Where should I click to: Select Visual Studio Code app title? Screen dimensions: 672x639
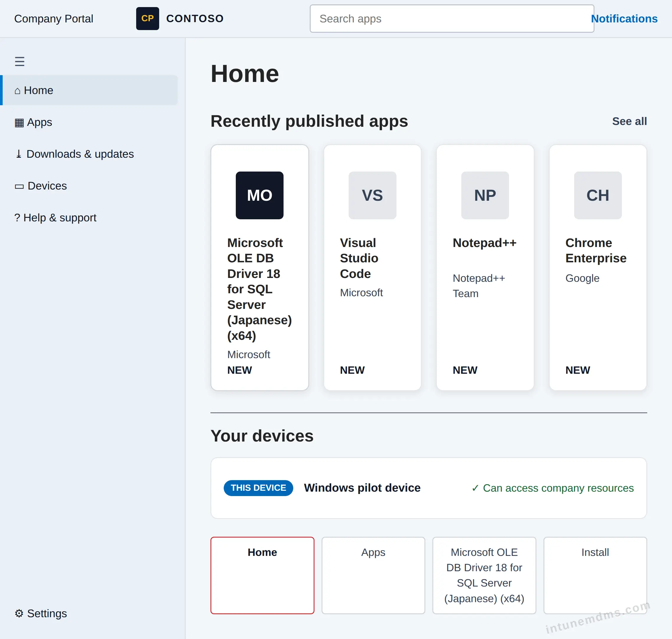point(359,258)
